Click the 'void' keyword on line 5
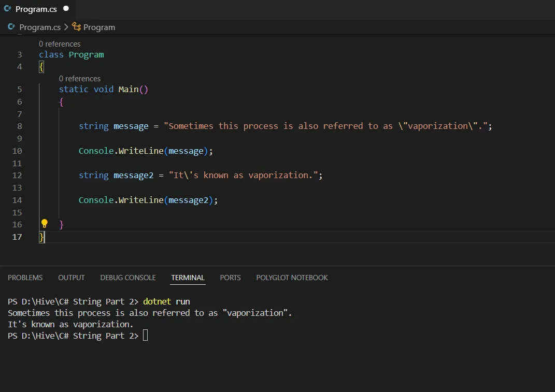The height and width of the screenshot is (392, 555). tap(104, 89)
